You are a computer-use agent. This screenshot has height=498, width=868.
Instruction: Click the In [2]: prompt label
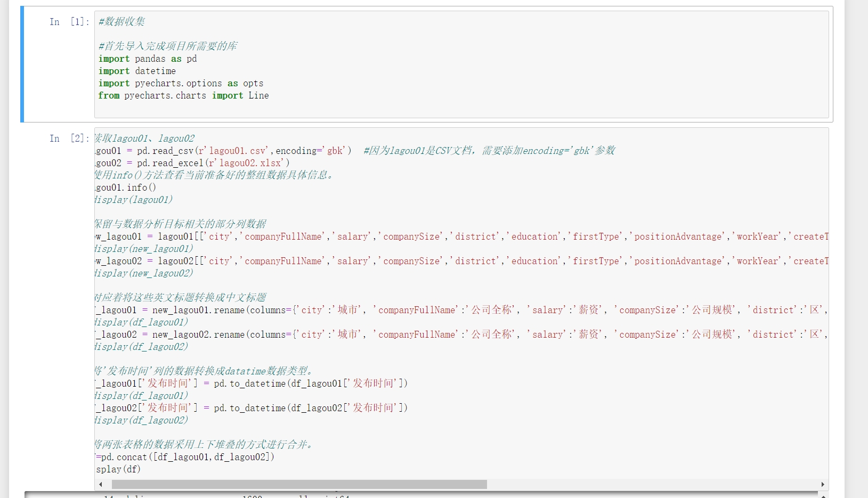pos(69,138)
